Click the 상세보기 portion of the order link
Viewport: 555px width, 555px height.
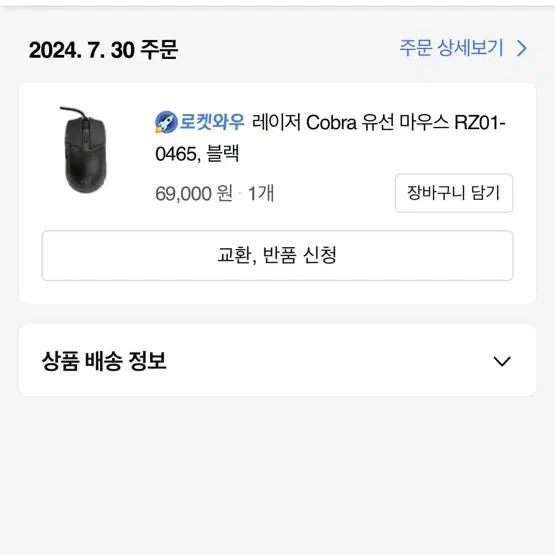470,48
